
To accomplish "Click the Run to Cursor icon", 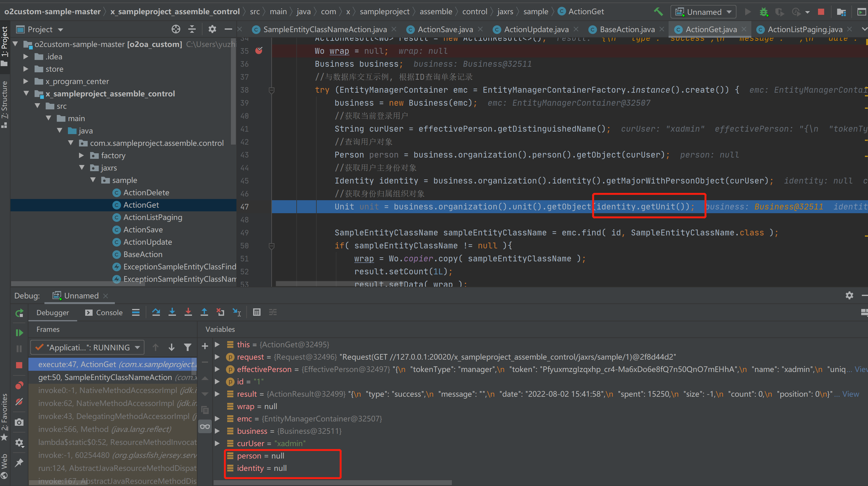I will 236,312.
